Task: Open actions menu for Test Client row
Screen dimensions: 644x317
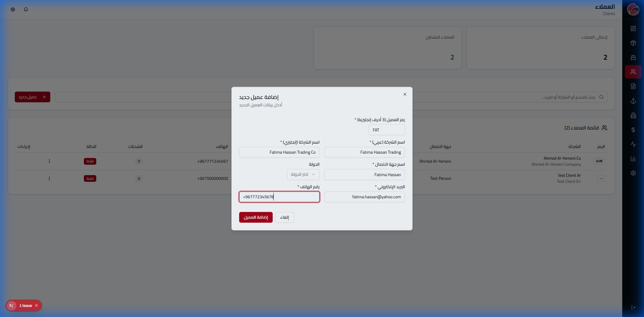Action: [x=49, y=178]
